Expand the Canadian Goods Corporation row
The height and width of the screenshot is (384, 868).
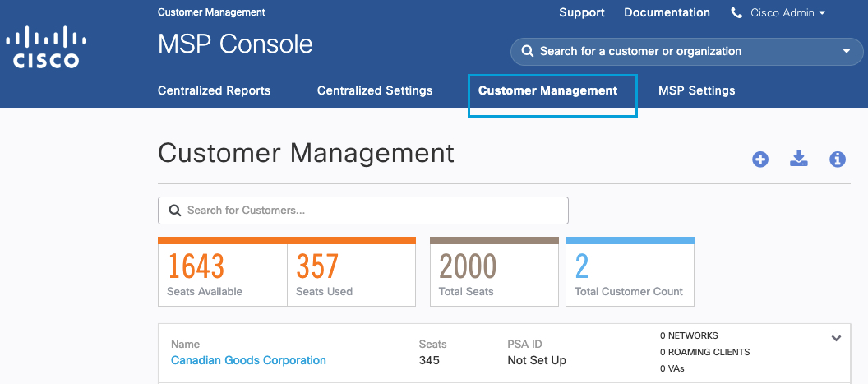836,338
